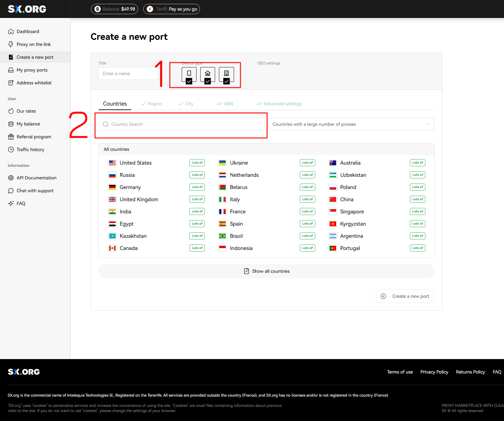Click the Dashboard home icon in sidebar
The height and width of the screenshot is (421, 504).
pyautogui.click(x=11, y=31)
